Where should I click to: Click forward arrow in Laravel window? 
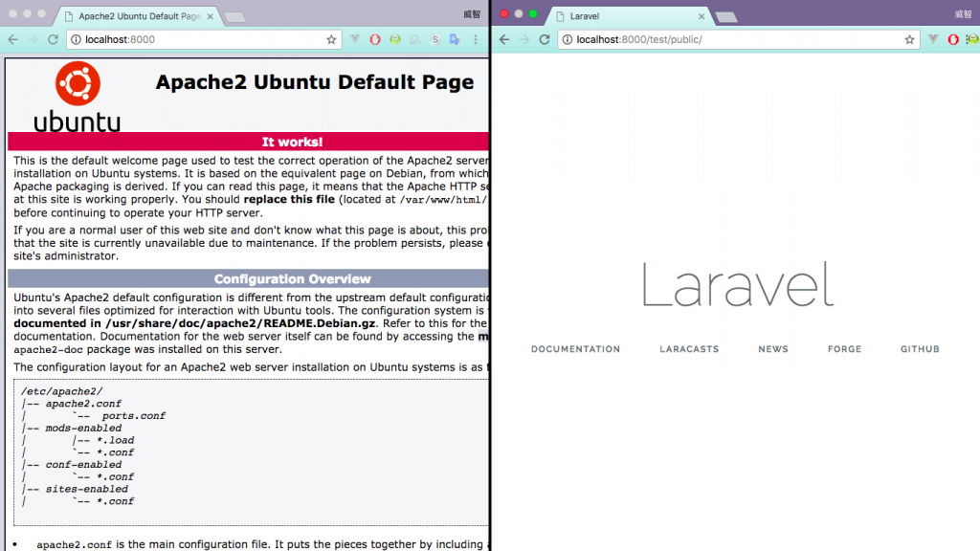(524, 39)
